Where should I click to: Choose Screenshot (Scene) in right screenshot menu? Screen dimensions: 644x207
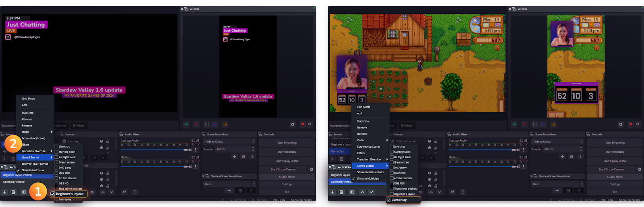pyautogui.click(x=369, y=147)
